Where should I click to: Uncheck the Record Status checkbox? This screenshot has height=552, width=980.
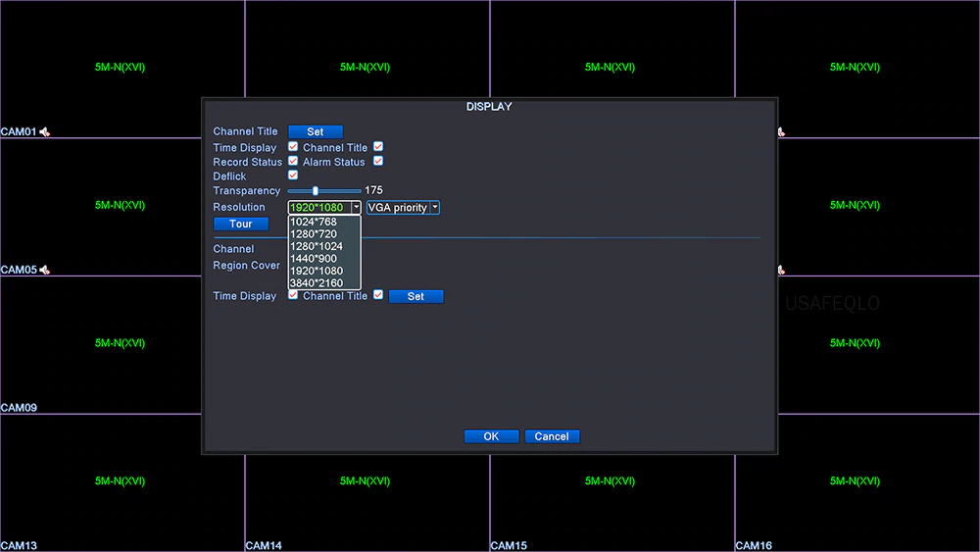point(293,162)
